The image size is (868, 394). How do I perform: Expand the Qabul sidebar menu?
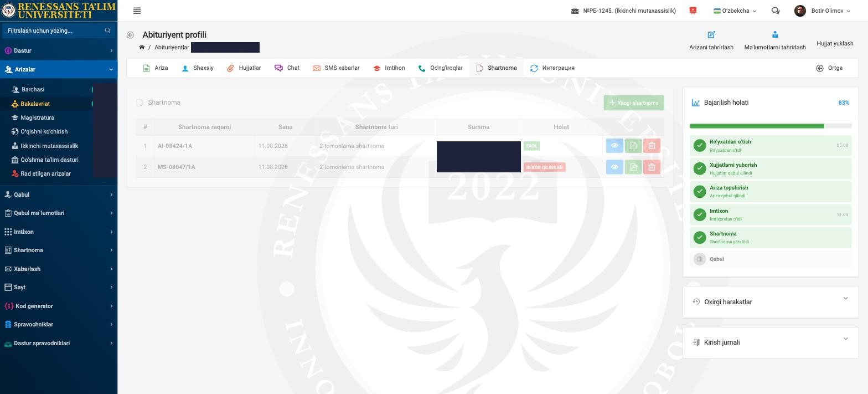pyautogui.click(x=59, y=195)
